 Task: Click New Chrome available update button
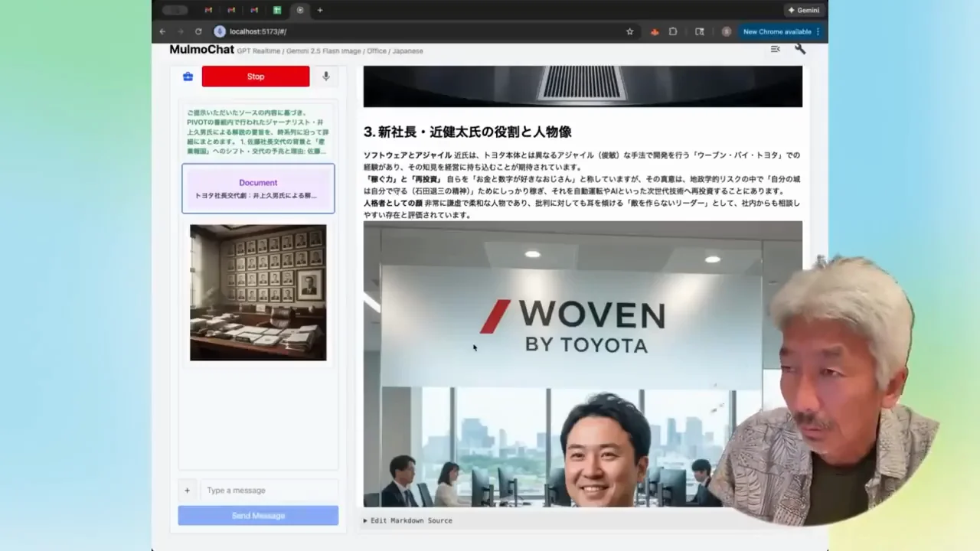tap(777, 31)
